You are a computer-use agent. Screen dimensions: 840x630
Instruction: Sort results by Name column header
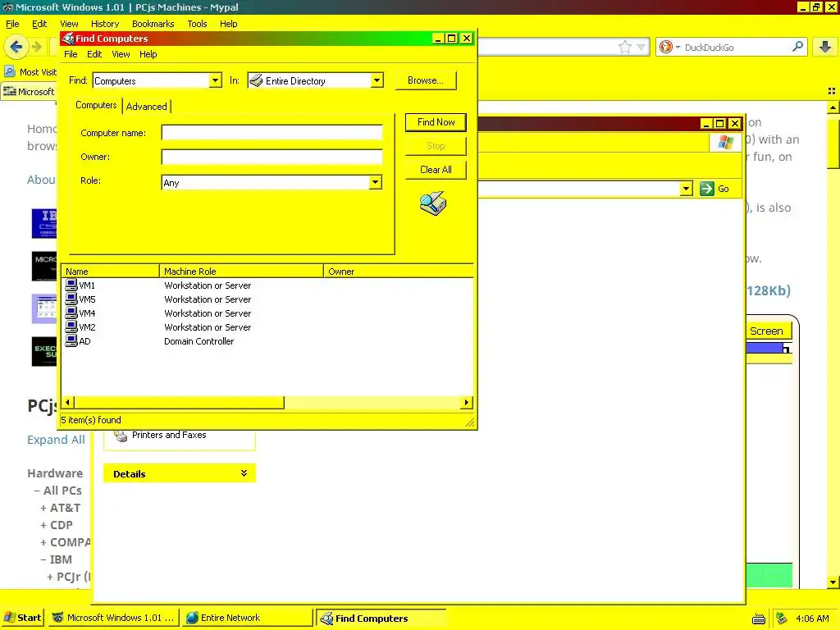pos(111,271)
